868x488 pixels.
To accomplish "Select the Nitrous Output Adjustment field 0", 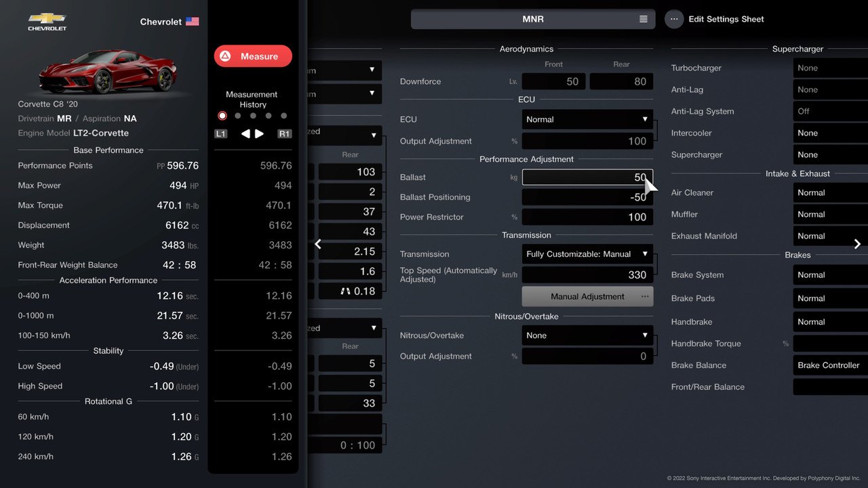I will pos(587,357).
